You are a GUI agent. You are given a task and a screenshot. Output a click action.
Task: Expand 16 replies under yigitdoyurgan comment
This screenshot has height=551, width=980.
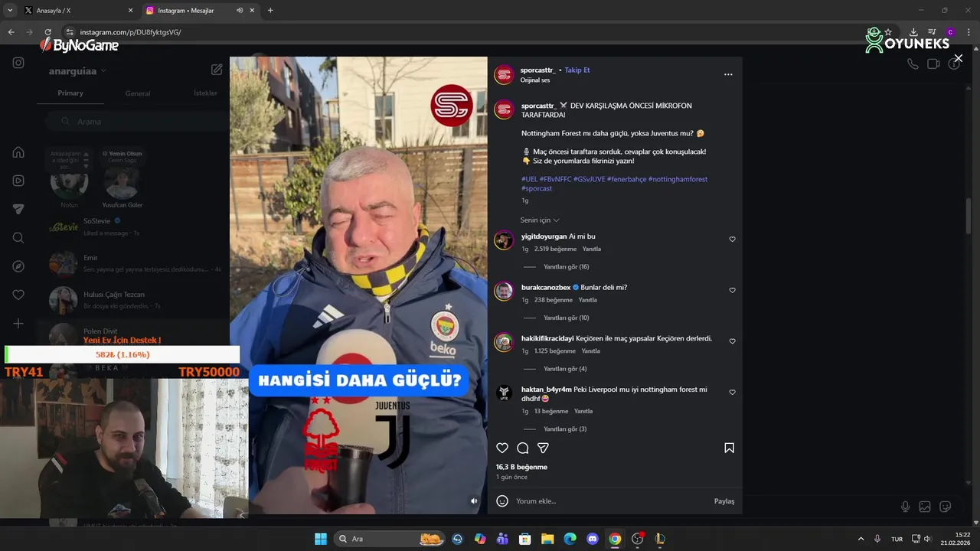point(567,267)
